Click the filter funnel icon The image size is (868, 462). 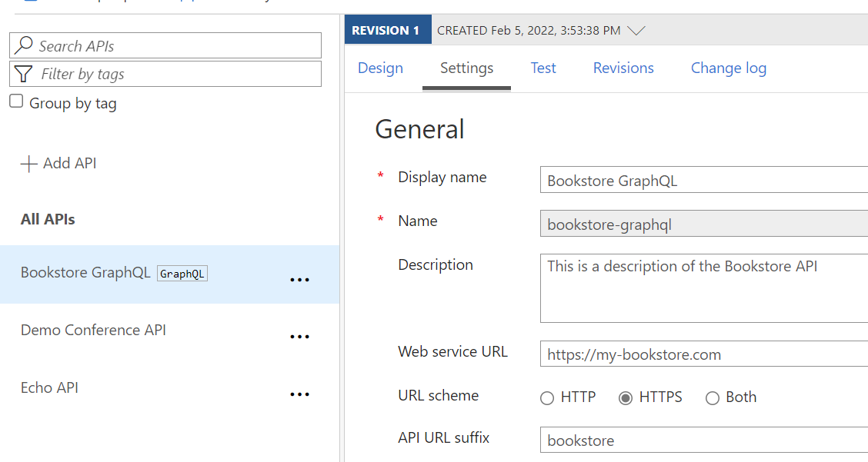pyautogui.click(x=24, y=74)
